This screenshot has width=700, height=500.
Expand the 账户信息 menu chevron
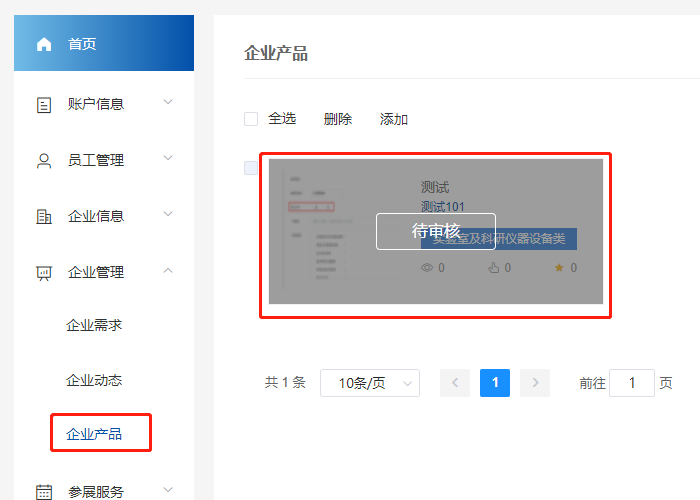168,102
